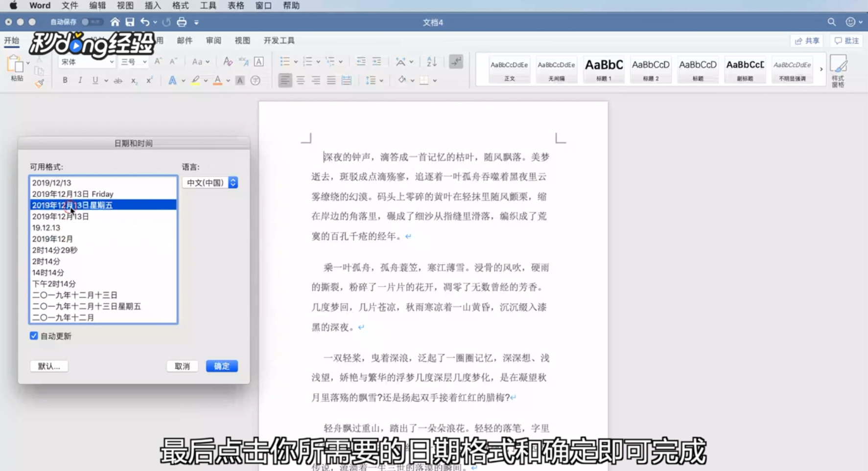Expand the bullet list dropdown arrow

296,62
